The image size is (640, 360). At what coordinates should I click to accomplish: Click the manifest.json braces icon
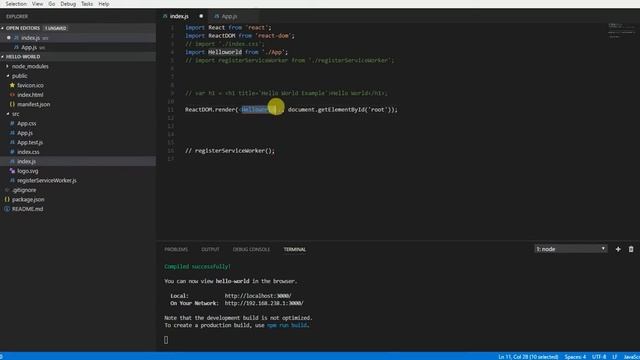click(12, 104)
